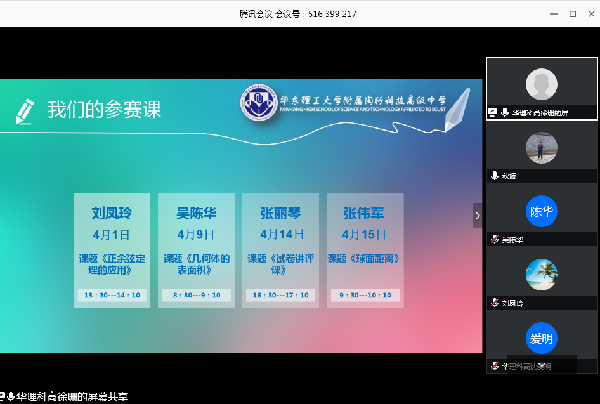This screenshot has height=404, width=600.
Task: Click the 吴陈华 name label in the sidebar
Action: click(512, 240)
